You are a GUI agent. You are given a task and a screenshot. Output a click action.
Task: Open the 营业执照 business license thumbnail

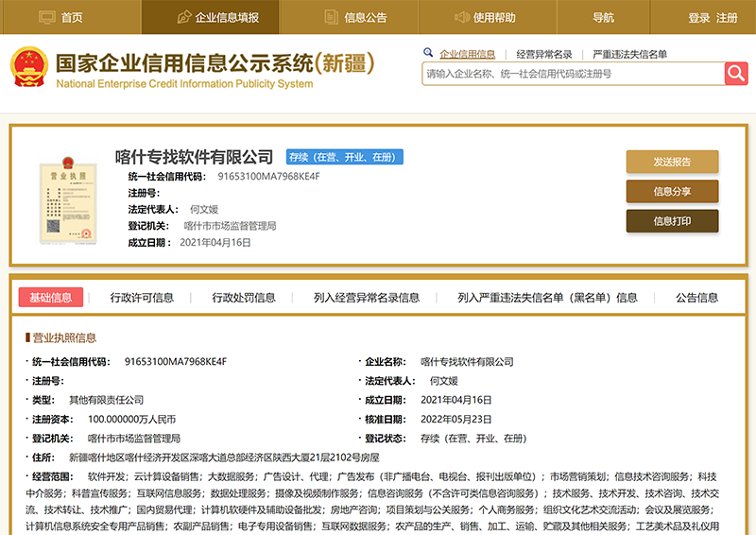point(68,202)
